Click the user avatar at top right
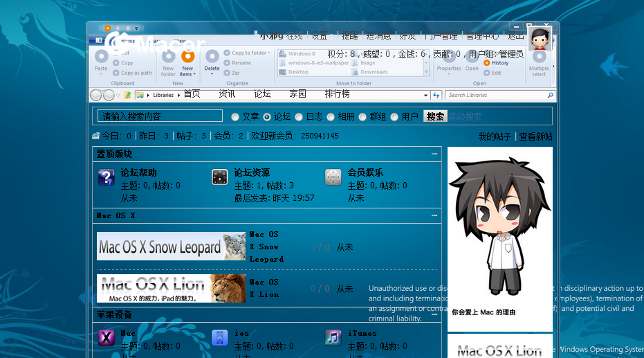Image resolution: width=644 pixels, height=358 pixels. point(540,38)
